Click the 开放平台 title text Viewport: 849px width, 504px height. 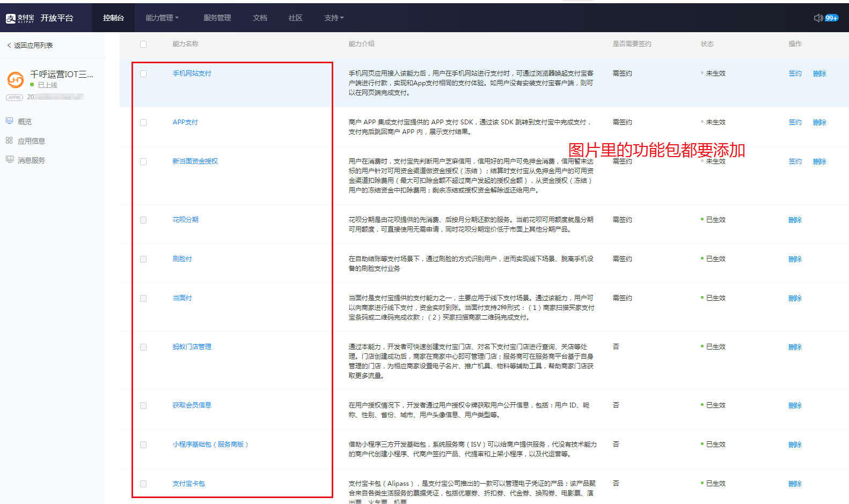tap(57, 18)
